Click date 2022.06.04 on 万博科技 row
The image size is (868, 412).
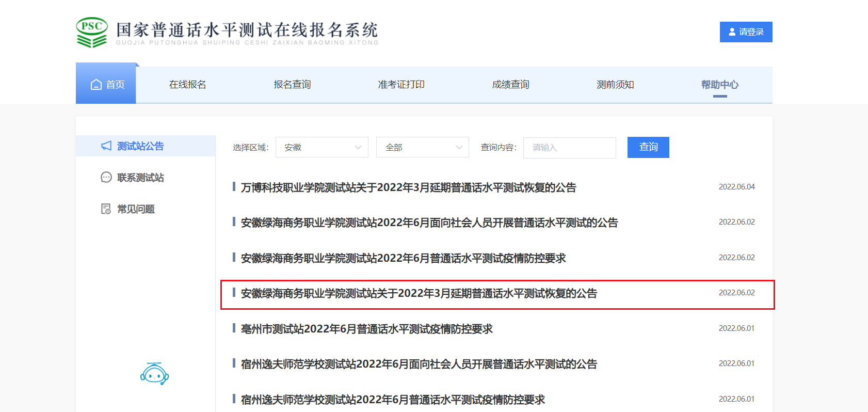pyautogui.click(x=736, y=187)
